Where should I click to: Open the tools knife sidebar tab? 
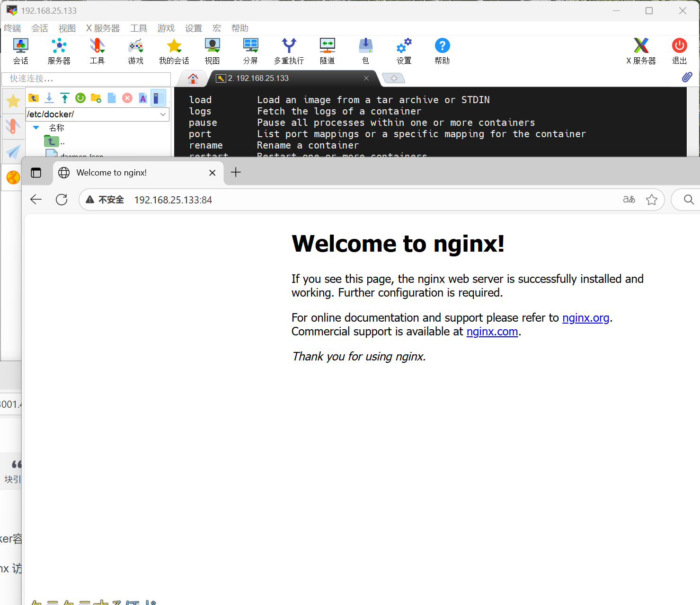tap(13, 126)
